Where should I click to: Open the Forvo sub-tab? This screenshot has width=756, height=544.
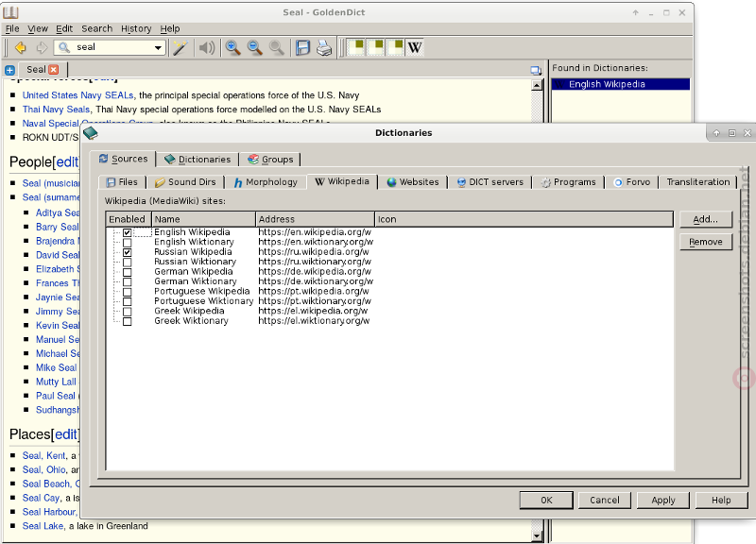click(631, 182)
